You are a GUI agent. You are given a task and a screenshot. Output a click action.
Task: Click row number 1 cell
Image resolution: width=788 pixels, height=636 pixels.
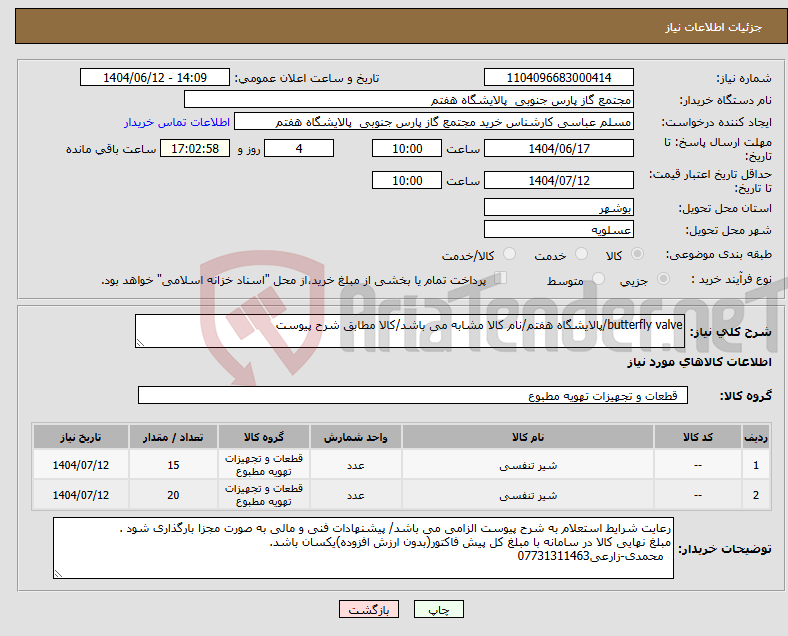(755, 465)
